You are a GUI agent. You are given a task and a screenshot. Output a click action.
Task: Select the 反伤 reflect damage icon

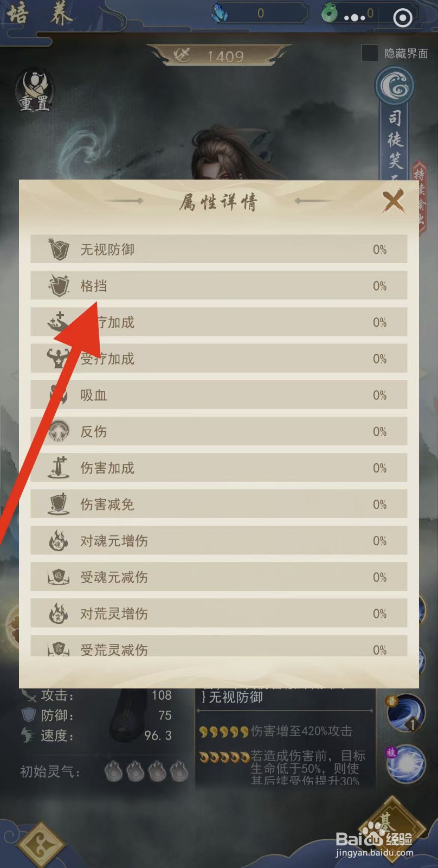click(x=59, y=431)
